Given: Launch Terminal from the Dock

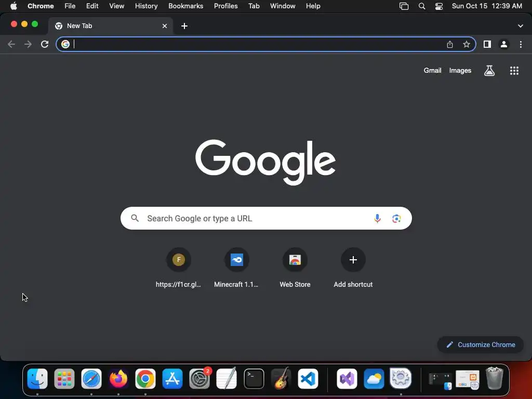Looking at the screenshot, I should (254, 379).
